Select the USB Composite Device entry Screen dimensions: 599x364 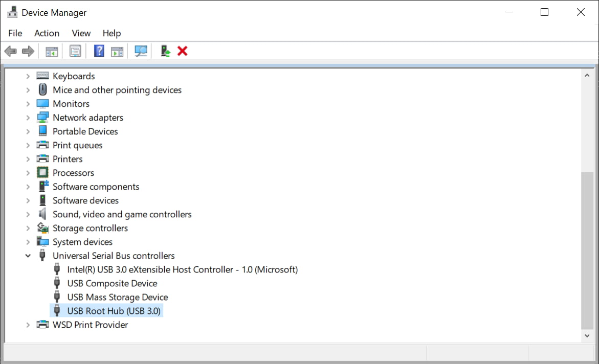coord(112,283)
